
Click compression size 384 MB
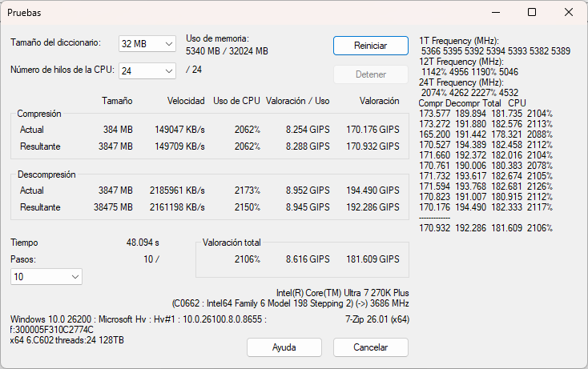(x=118, y=130)
